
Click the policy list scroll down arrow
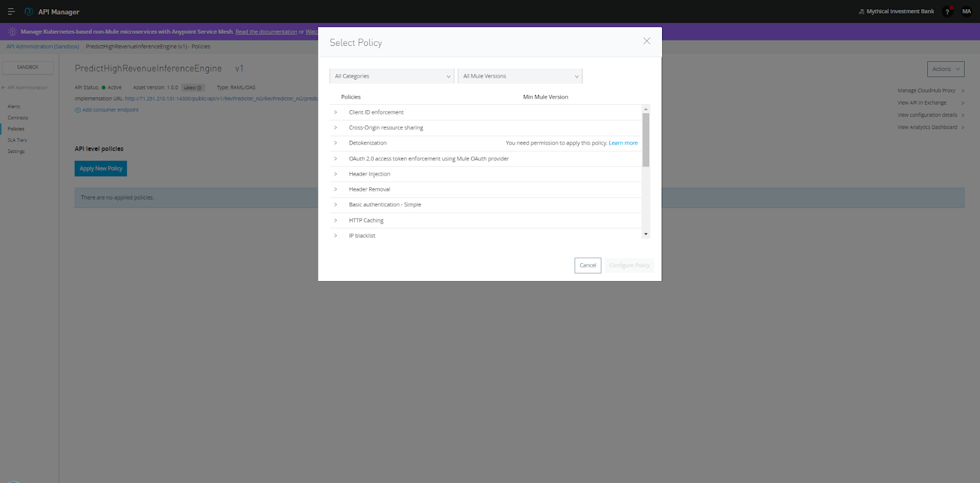[646, 234]
